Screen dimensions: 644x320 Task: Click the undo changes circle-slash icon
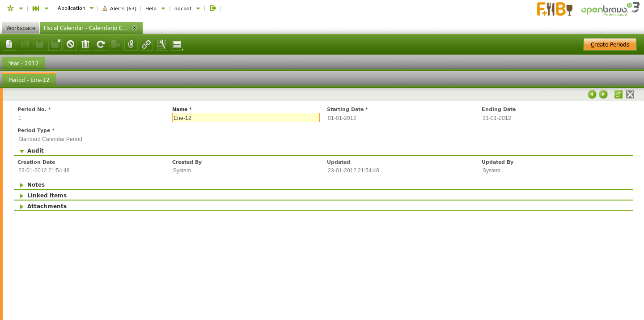tap(70, 44)
